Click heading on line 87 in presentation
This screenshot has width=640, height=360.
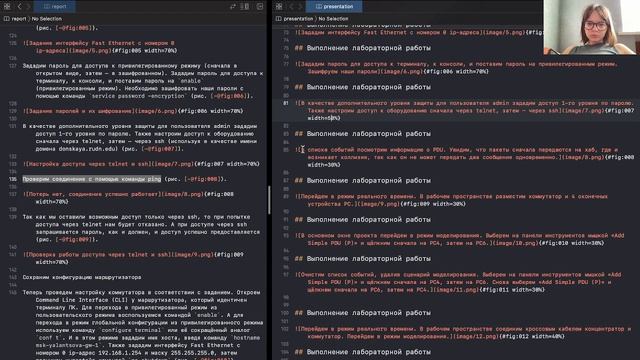pos(362,180)
